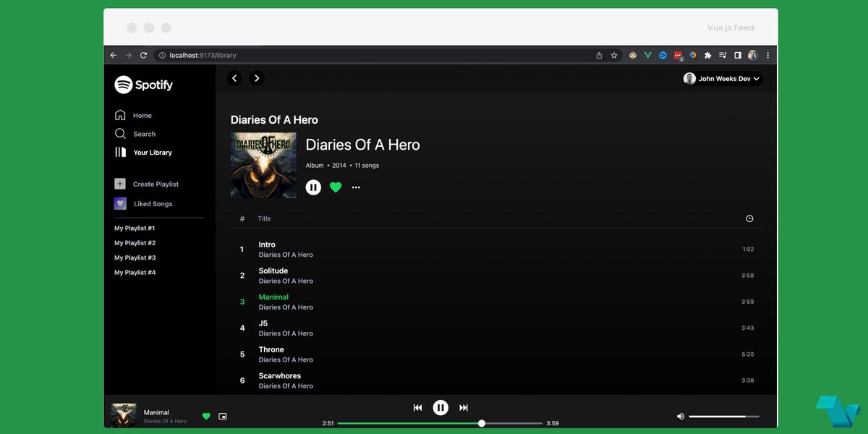Expand the John Weeks Dev account dropdown
This screenshot has width=868, height=434.
[x=723, y=79]
